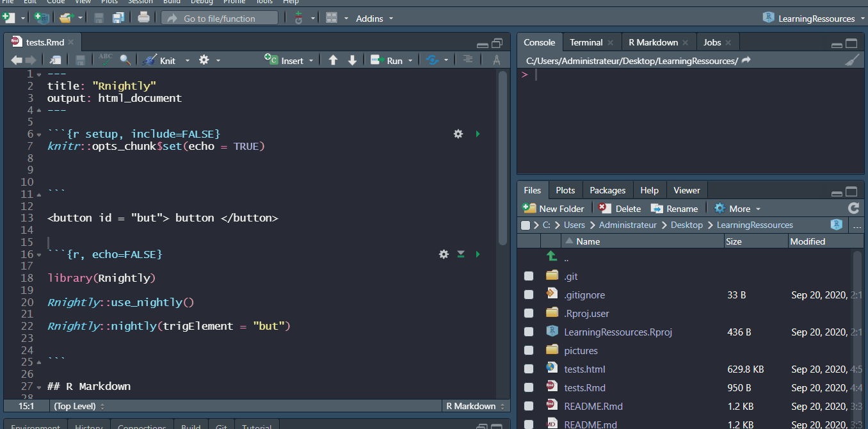Navigate to Desktop in Files breadcrumb
The height and width of the screenshot is (429, 868).
[687, 225]
